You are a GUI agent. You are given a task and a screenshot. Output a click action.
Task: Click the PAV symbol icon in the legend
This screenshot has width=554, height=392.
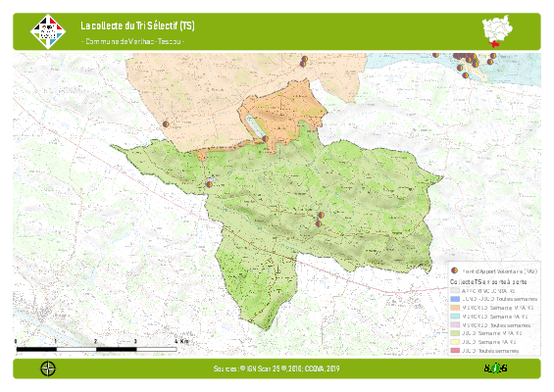click(455, 270)
